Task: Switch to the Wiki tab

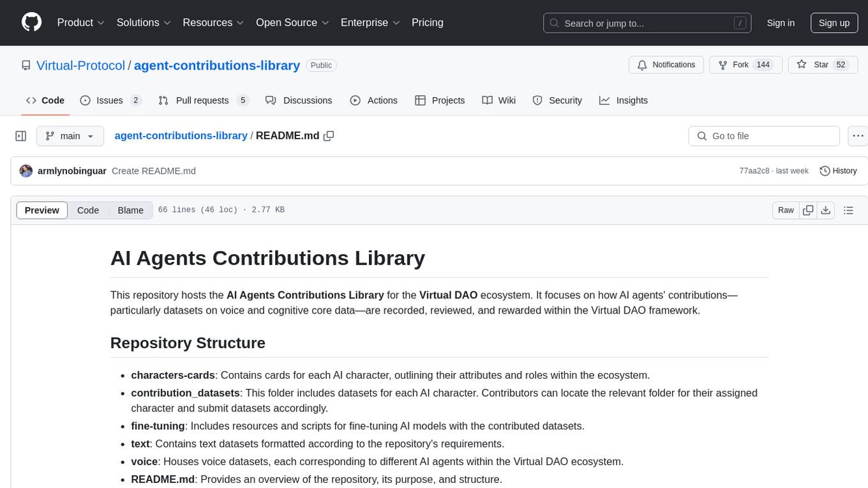Action: [499, 100]
